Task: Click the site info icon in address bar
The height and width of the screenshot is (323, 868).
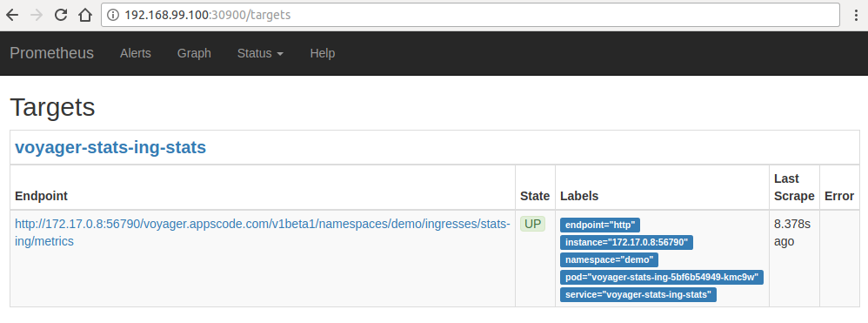Action: click(113, 15)
